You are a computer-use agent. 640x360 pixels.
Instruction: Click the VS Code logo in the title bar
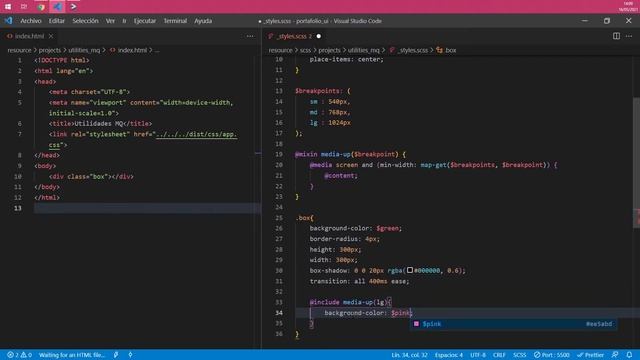pyautogui.click(x=8, y=21)
